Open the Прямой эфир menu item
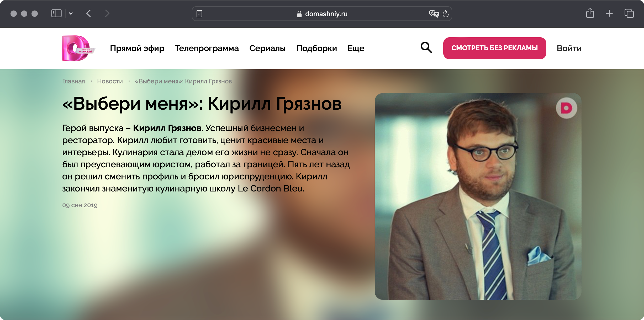 (137, 48)
